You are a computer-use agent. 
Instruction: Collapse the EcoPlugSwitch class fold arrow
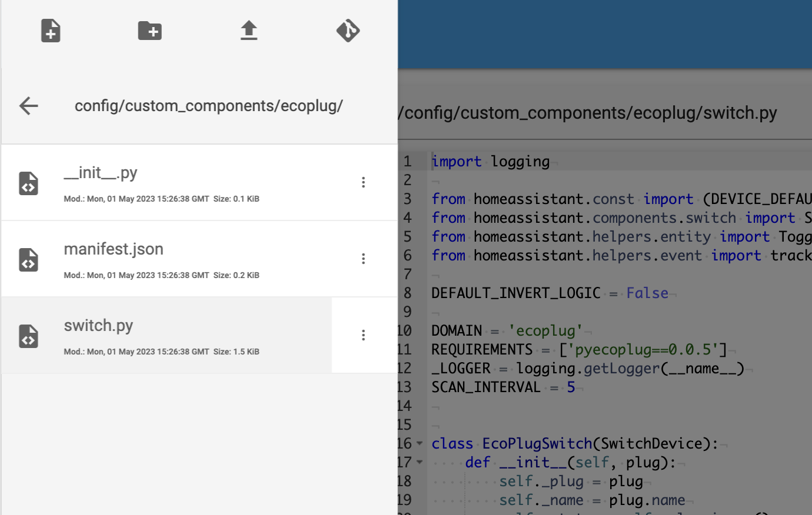point(419,443)
